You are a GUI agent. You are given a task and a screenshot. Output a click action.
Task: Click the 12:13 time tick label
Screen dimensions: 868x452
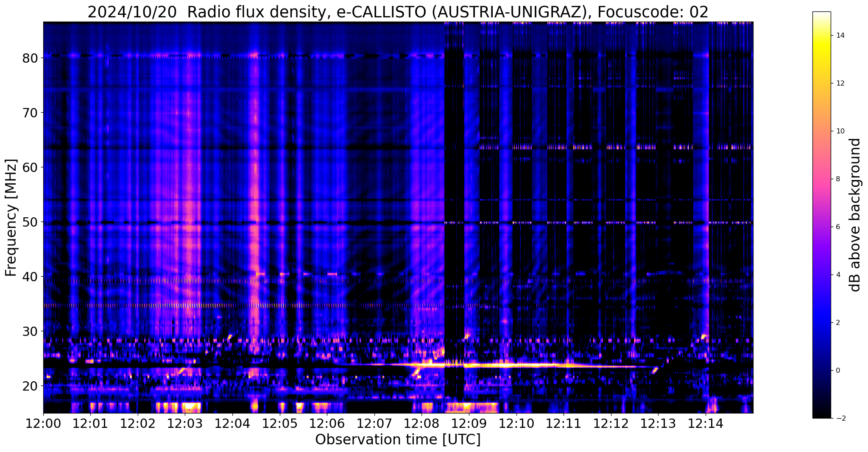pos(658,424)
